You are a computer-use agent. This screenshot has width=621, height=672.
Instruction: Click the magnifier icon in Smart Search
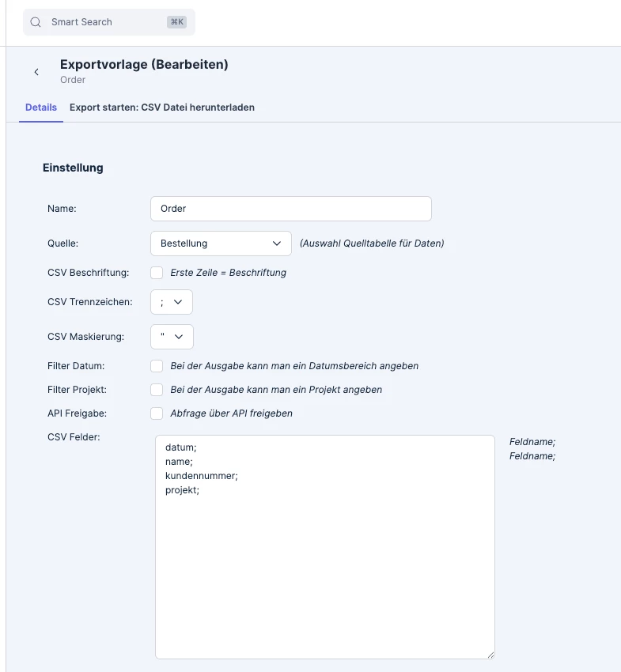[36, 22]
